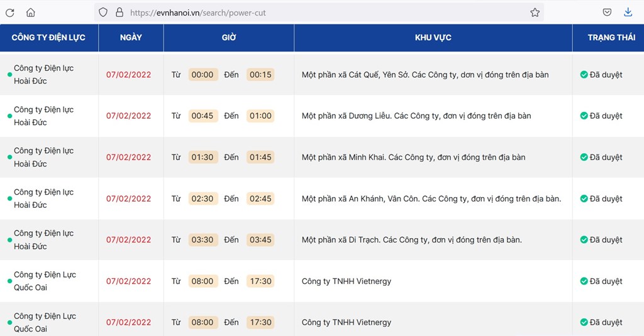This screenshot has height=336, width=644.
Task: Select first Công ty TNHH Vietnergy entry
Action: tap(347, 281)
